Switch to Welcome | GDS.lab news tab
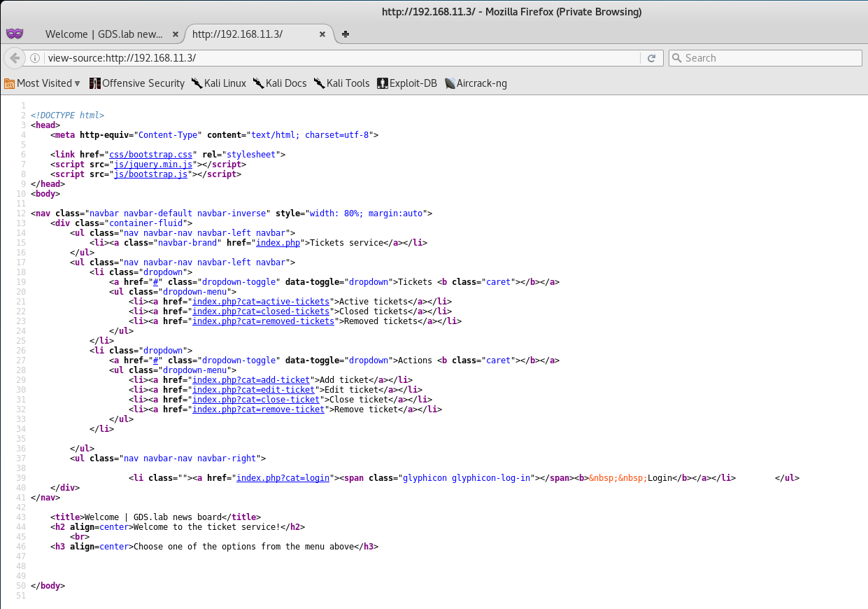 (x=104, y=34)
